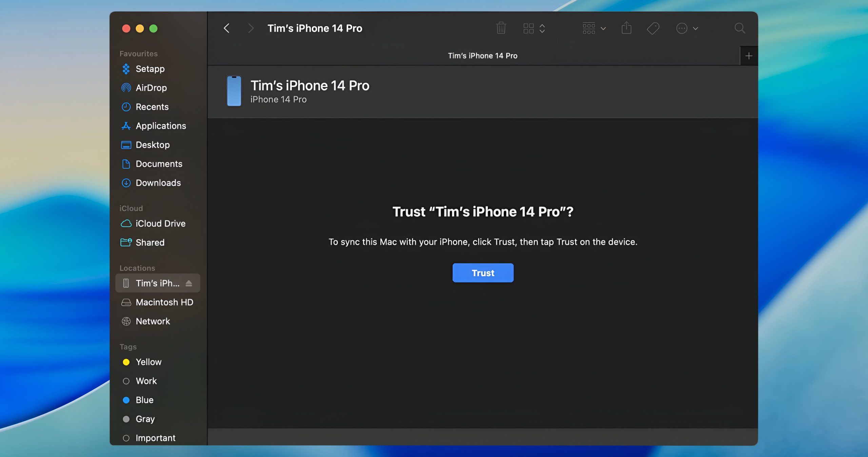The image size is (868, 457).
Task: Click the Tim's iPhone 14 Pro device title
Action: 310,85
